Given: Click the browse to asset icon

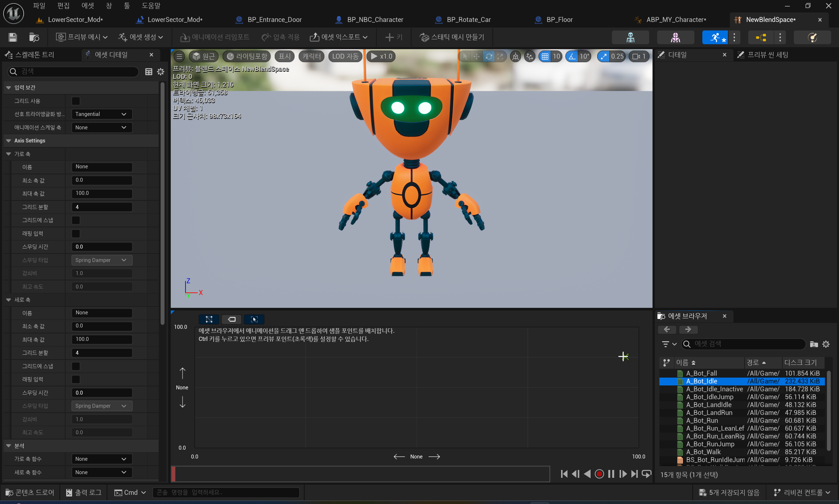Looking at the screenshot, I should 34,37.
